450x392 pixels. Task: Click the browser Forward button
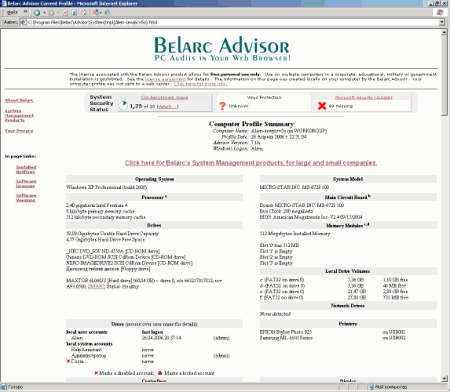pos(51,13)
